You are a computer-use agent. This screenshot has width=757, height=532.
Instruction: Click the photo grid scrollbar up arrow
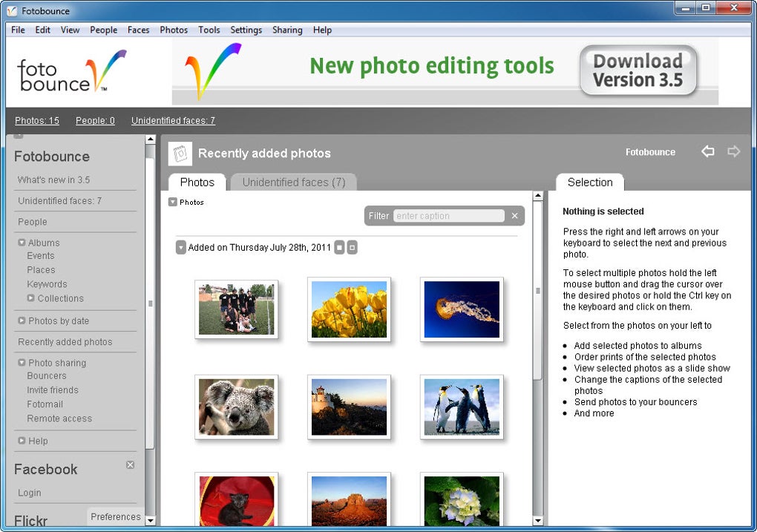(537, 196)
